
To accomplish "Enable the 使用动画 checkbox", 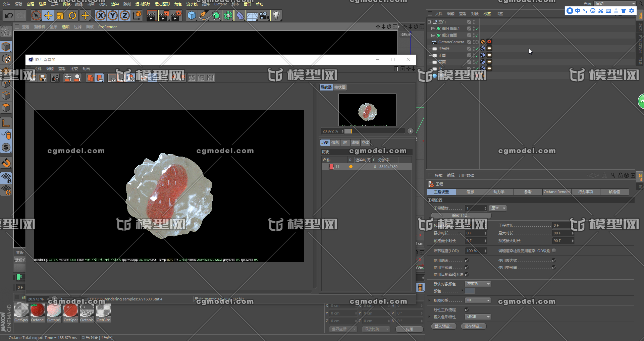I will [467, 260].
